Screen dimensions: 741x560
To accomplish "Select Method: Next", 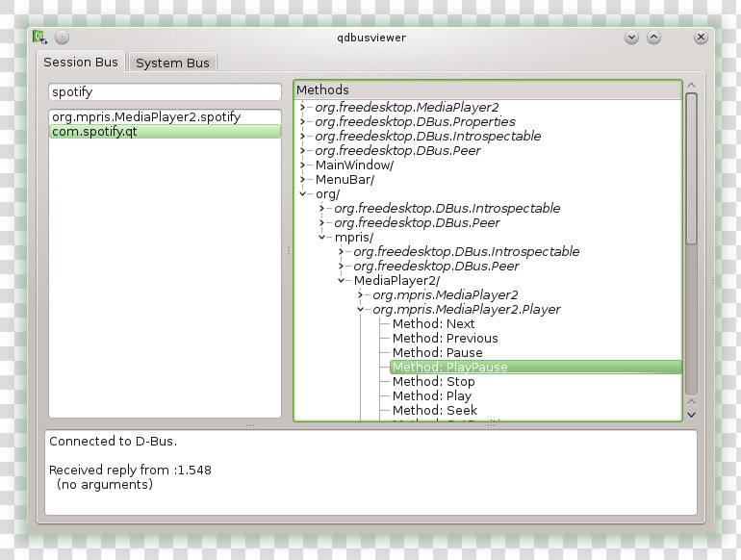I will coord(433,323).
